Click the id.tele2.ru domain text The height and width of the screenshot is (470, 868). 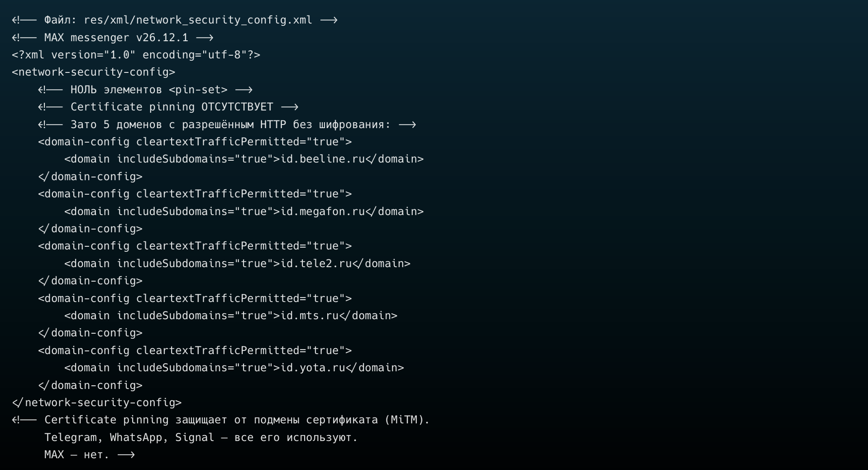pos(316,264)
